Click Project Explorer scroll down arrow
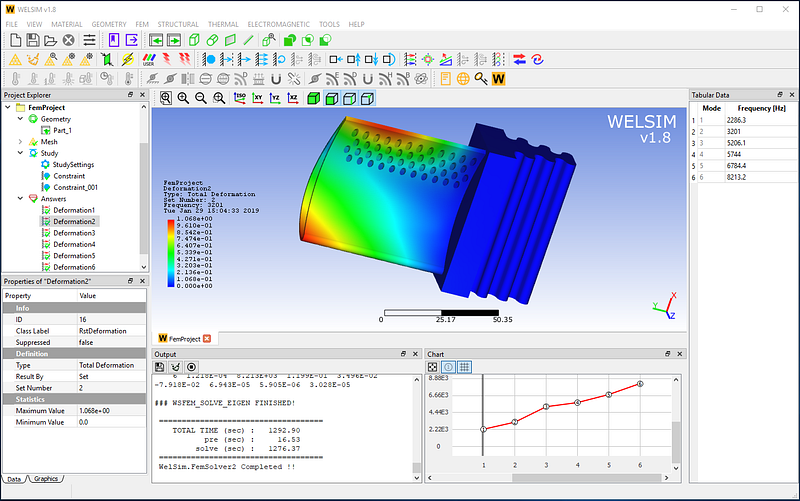Viewport: 800px width, 501px height. (x=143, y=267)
